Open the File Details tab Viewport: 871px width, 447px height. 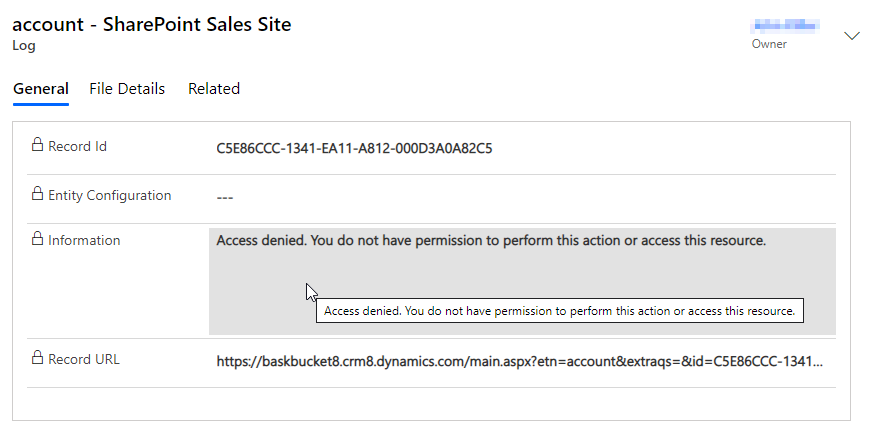point(127,89)
